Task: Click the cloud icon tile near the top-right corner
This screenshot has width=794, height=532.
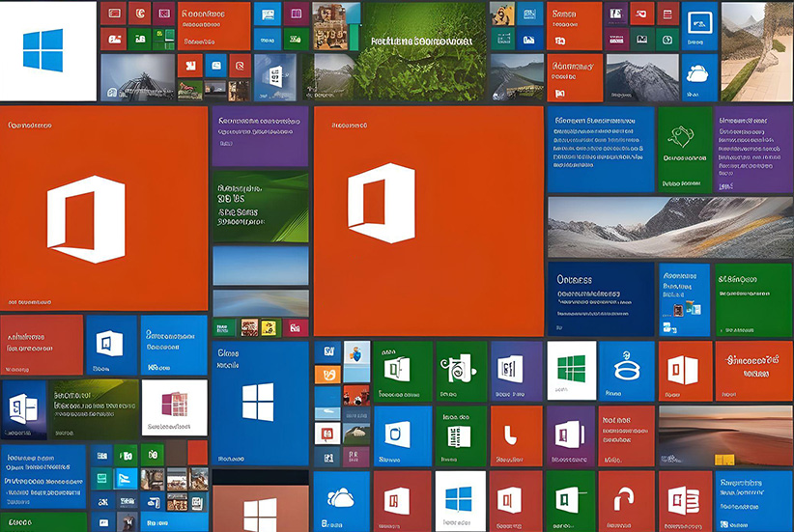Action: (x=698, y=72)
